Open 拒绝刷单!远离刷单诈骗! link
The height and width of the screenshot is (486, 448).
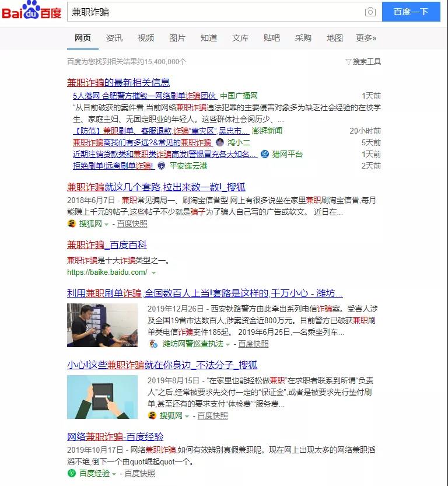[x=113, y=166]
